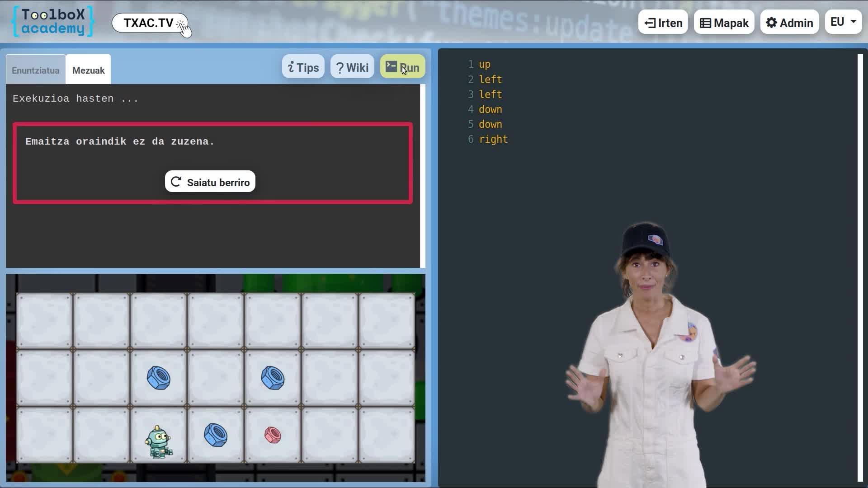The image size is (868, 488).
Task: Click the question mark icon in Wiki button
Action: coord(340,68)
